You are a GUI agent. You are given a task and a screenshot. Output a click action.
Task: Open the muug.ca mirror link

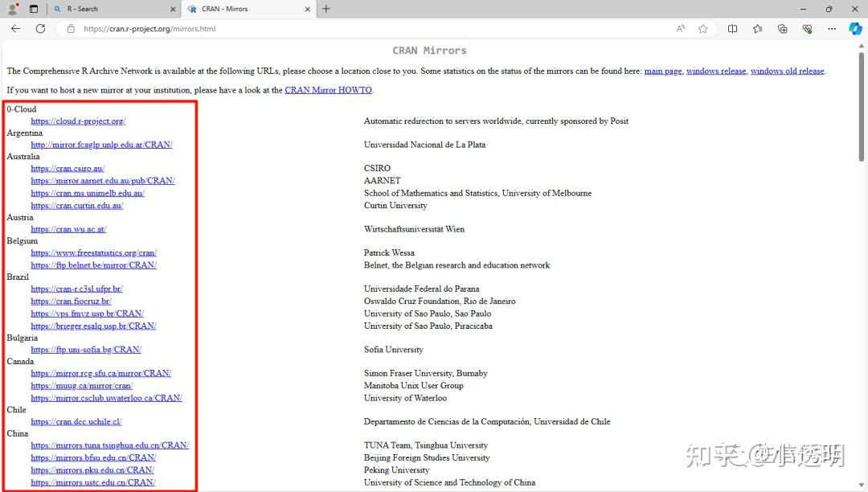(x=81, y=386)
